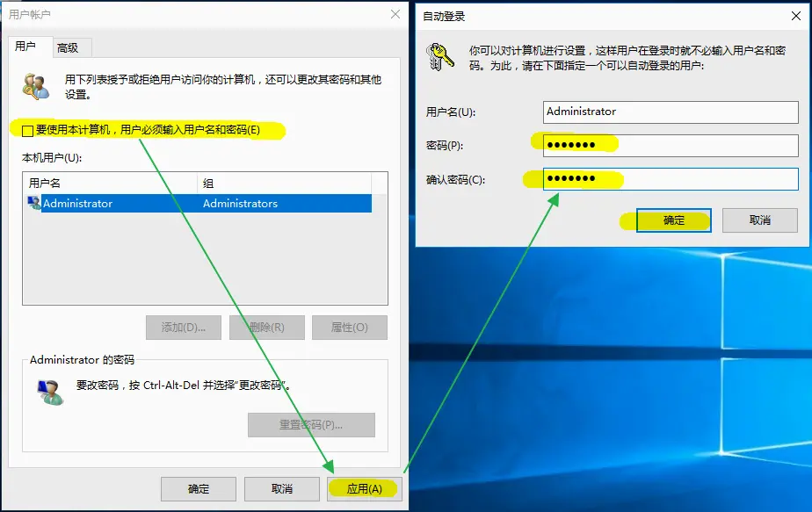Click 确定 in the auto login dialog

click(x=674, y=220)
